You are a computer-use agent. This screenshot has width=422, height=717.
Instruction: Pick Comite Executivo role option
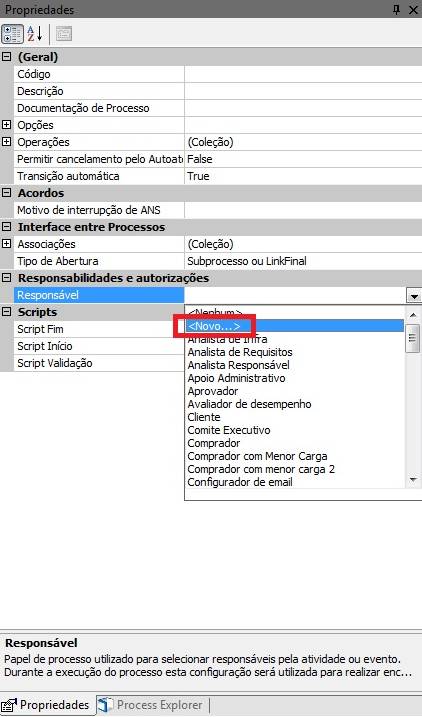coord(229,430)
